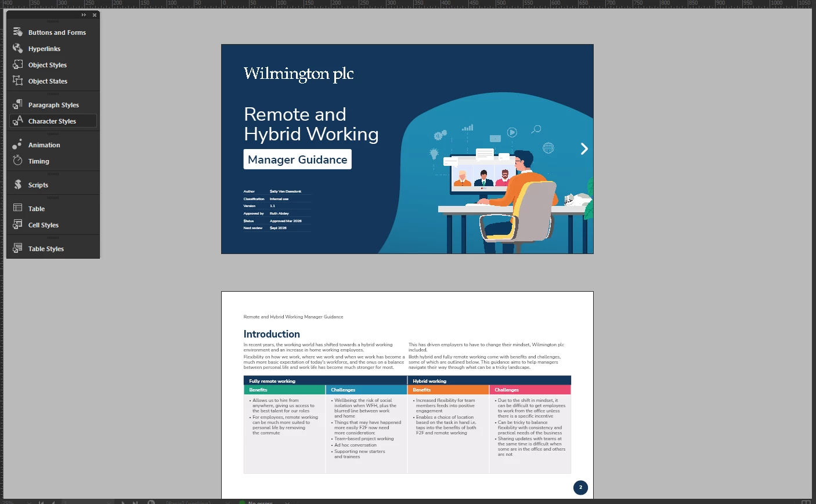This screenshot has width=816, height=504.
Task: Open the Hyperlinks panel
Action: [x=53, y=49]
